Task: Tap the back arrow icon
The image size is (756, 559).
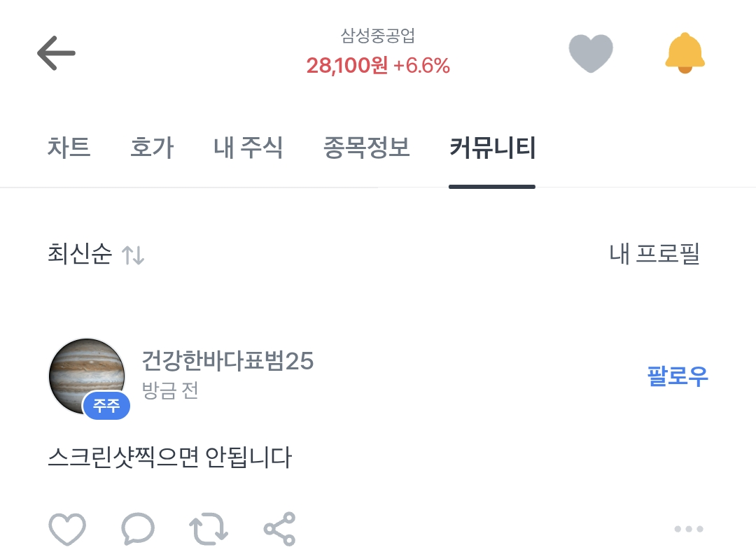Action: point(56,53)
